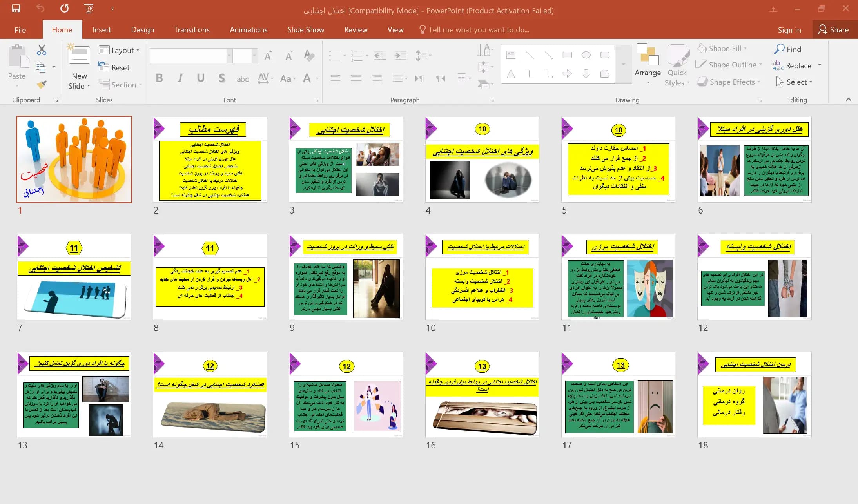Toggle Underline formatting
The image size is (858, 504).
(x=201, y=78)
